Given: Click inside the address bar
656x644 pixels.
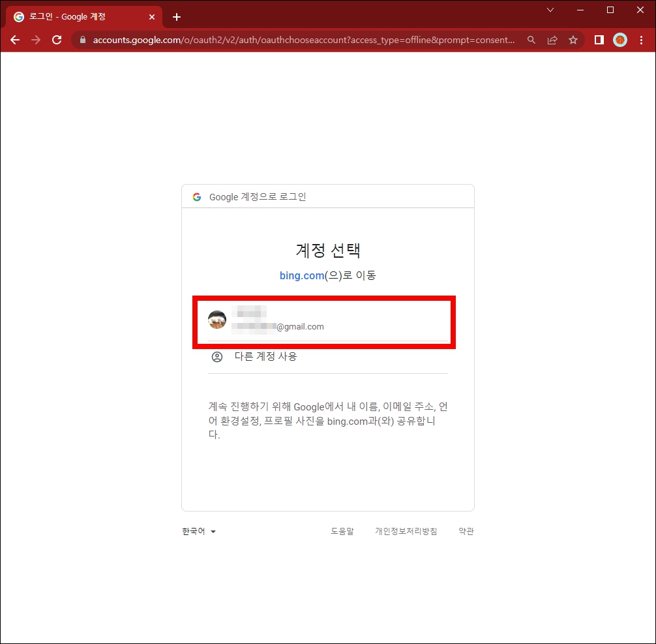Looking at the screenshot, I should [x=293, y=40].
